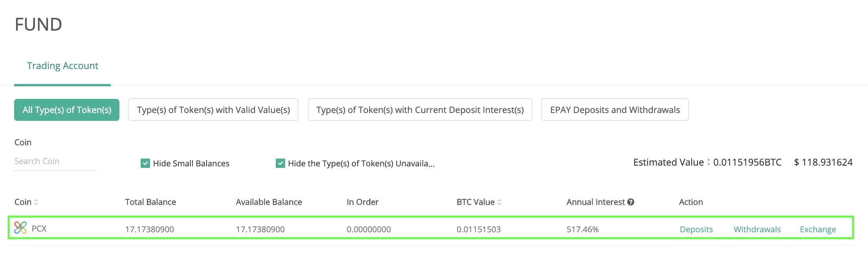The width and height of the screenshot is (868, 259).
Task: Click the Total Balance column header
Action: (x=150, y=202)
